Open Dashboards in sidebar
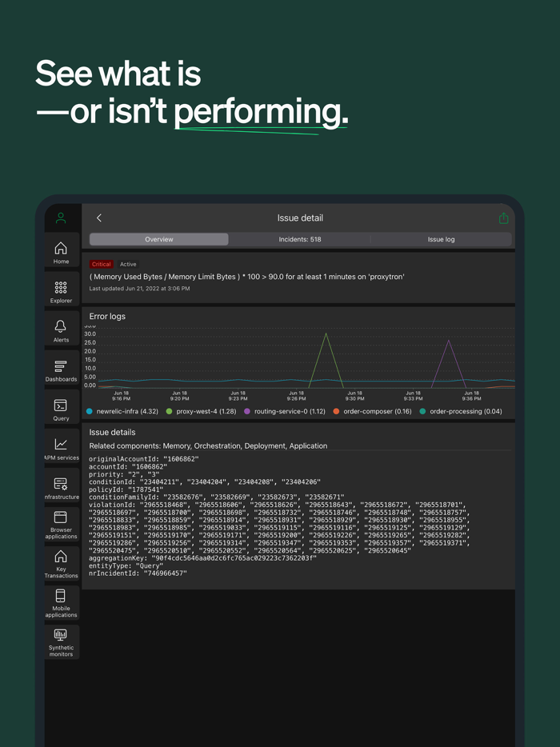 point(61,367)
